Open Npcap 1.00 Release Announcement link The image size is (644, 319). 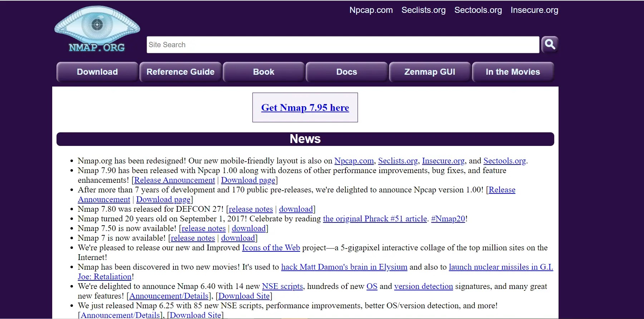tap(502, 190)
